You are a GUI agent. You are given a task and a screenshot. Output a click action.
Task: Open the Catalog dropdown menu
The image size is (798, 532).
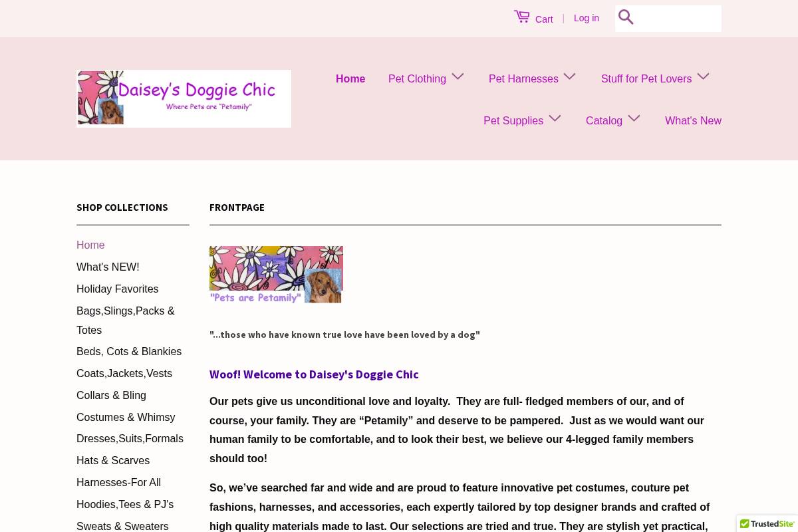(x=604, y=120)
